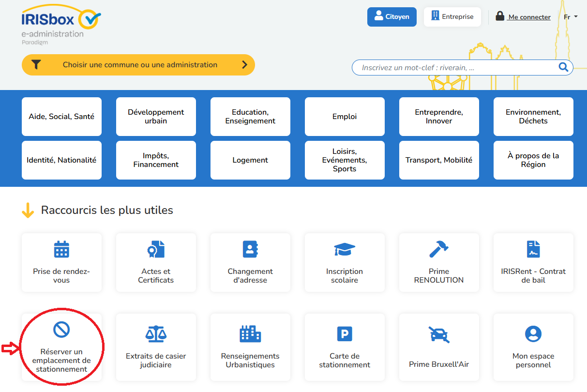587x392 pixels.
Task: Open the Transport, Mobilité category
Action: tap(439, 160)
